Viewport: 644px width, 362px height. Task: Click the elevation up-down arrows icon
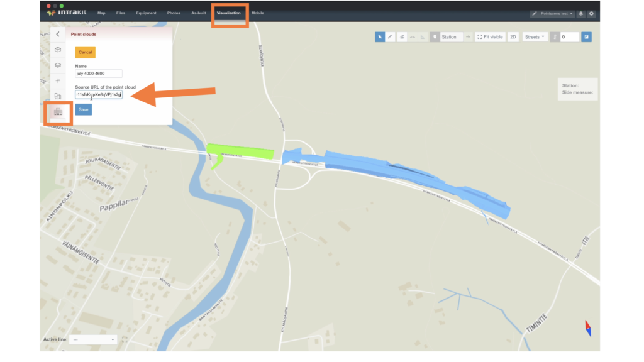[555, 37]
